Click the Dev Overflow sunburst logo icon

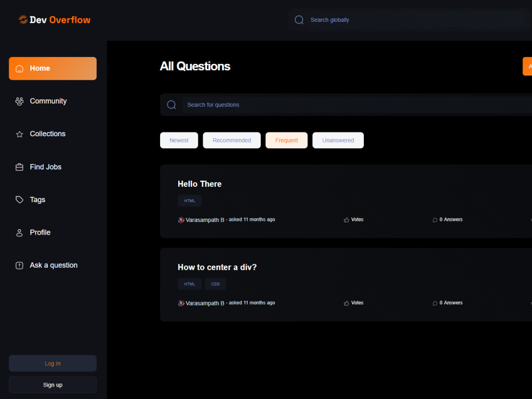(x=23, y=20)
